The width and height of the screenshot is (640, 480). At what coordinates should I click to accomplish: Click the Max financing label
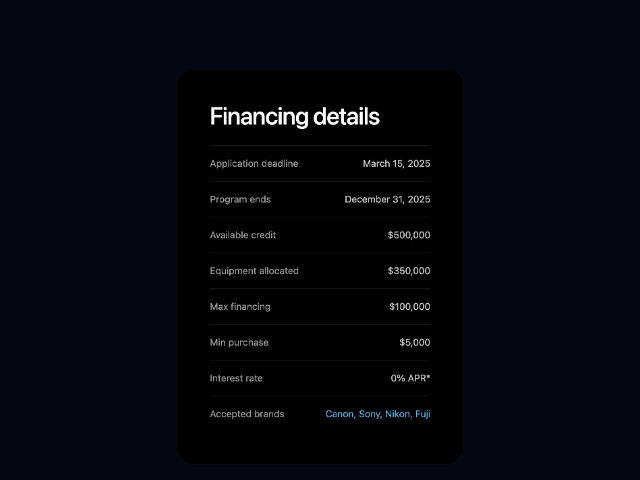pos(240,307)
